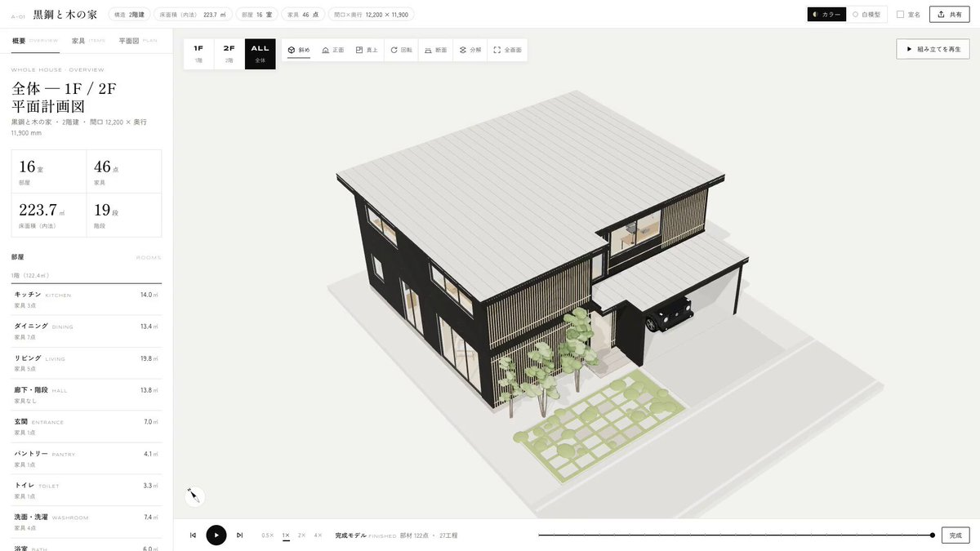Click the compass orientation icon
980x551 pixels.
pos(194,495)
